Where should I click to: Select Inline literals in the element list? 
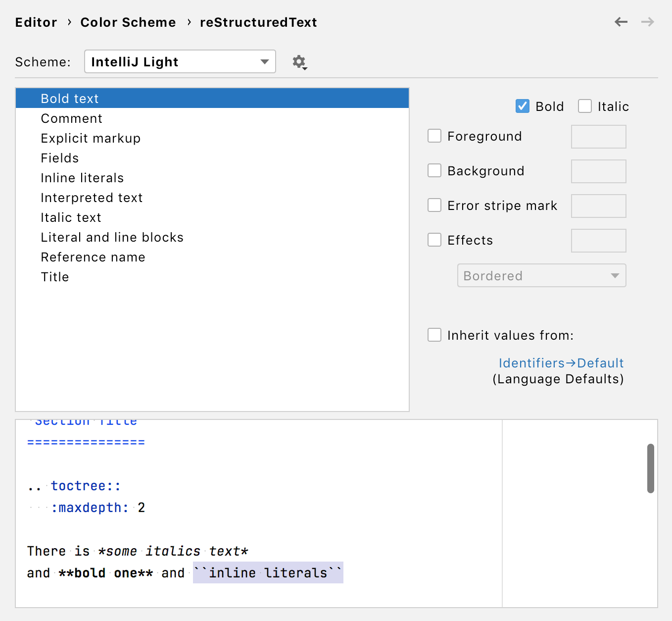pos(82,177)
